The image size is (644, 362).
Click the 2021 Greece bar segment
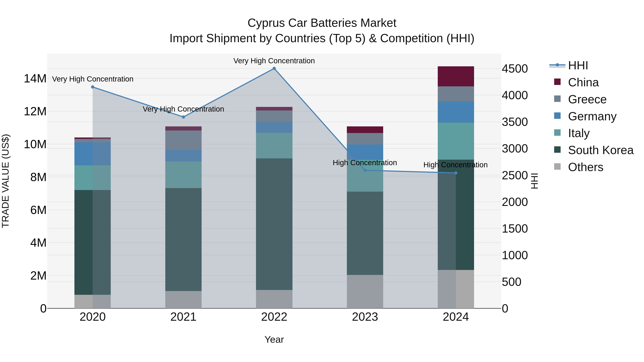coord(183,140)
